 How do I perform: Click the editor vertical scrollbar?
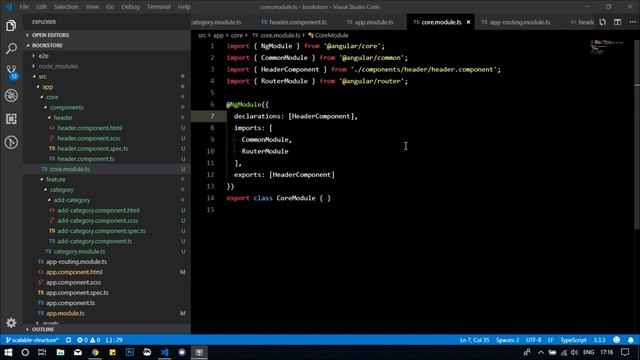637,135
